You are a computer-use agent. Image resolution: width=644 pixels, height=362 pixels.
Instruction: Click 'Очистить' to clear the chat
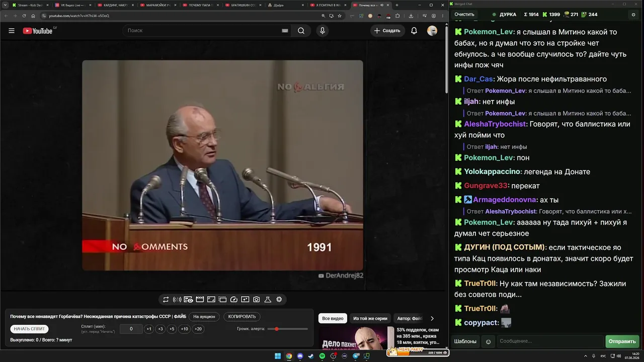(464, 15)
